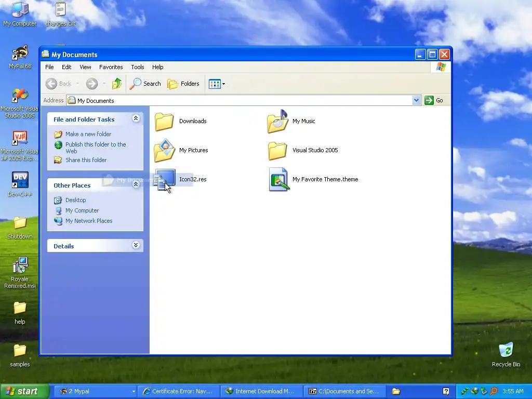Image resolution: width=532 pixels, height=399 pixels.
Task: Click the Go button
Action: coord(434,100)
